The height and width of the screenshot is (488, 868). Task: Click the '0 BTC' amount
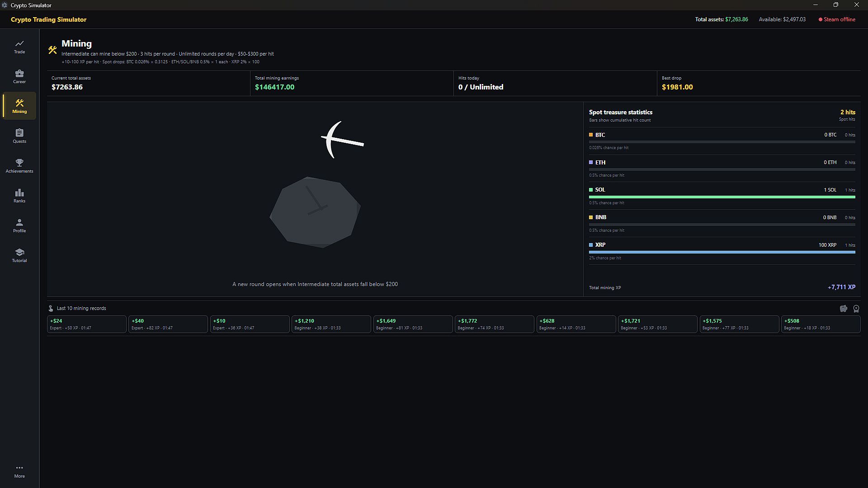pyautogui.click(x=830, y=135)
